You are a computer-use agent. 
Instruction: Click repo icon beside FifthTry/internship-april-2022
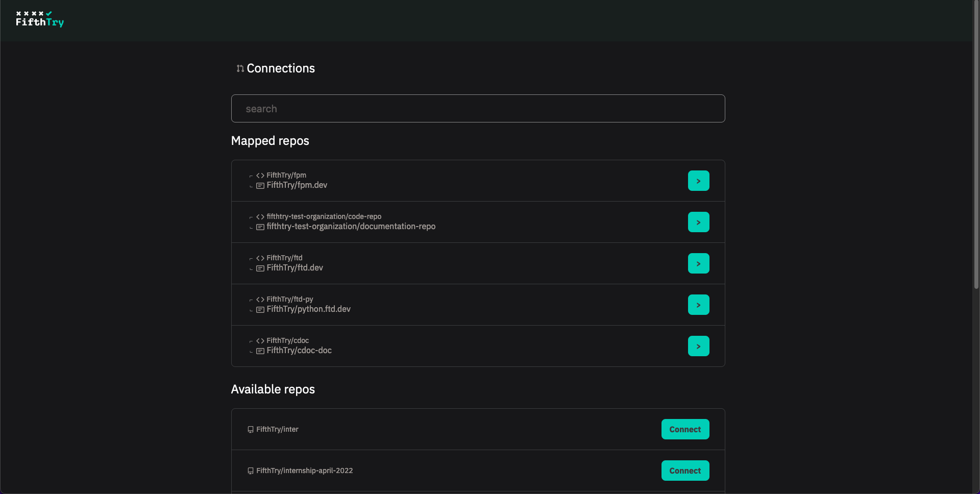click(x=251, y=471)
